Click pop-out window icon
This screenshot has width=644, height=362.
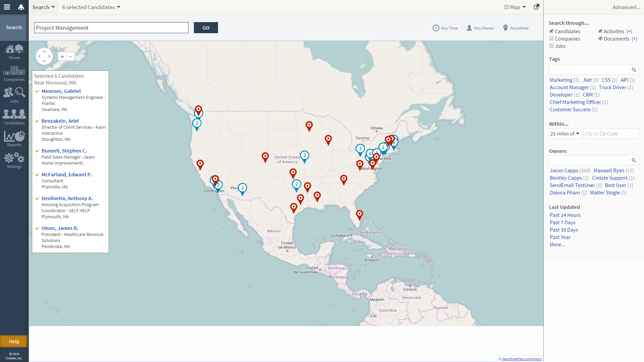click(x=537, y=7)
